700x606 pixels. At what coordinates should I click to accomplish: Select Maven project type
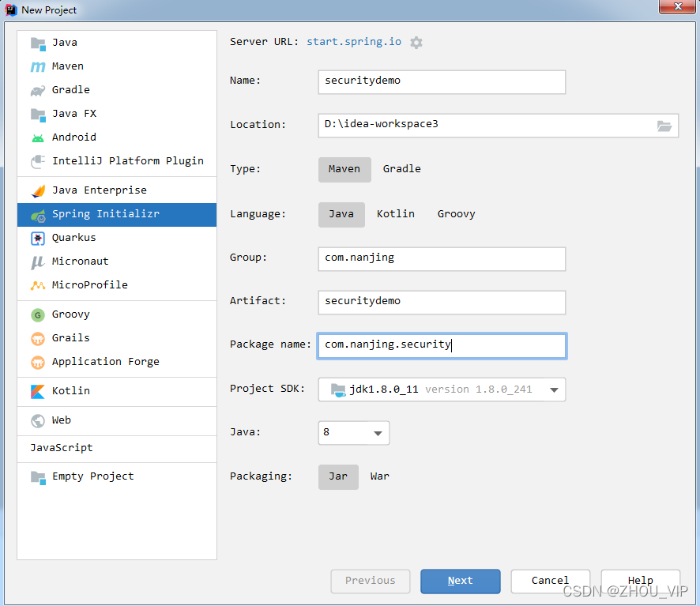point(344,169)
